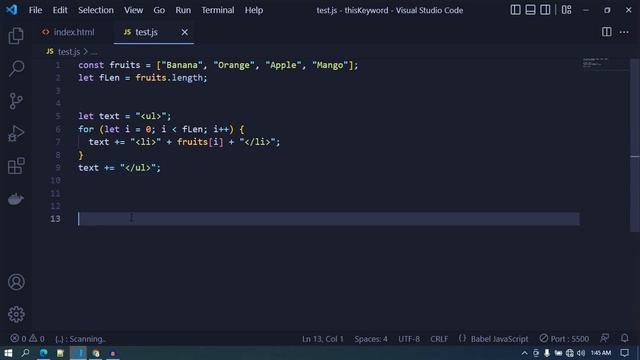Click the editor vertical scrollbar
Screen dimensions: 640x360
tap(635, 145)
